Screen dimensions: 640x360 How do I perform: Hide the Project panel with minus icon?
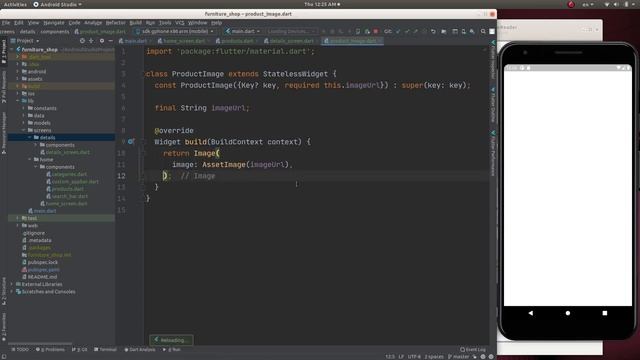pyautogui.click(x=110, y=41)
